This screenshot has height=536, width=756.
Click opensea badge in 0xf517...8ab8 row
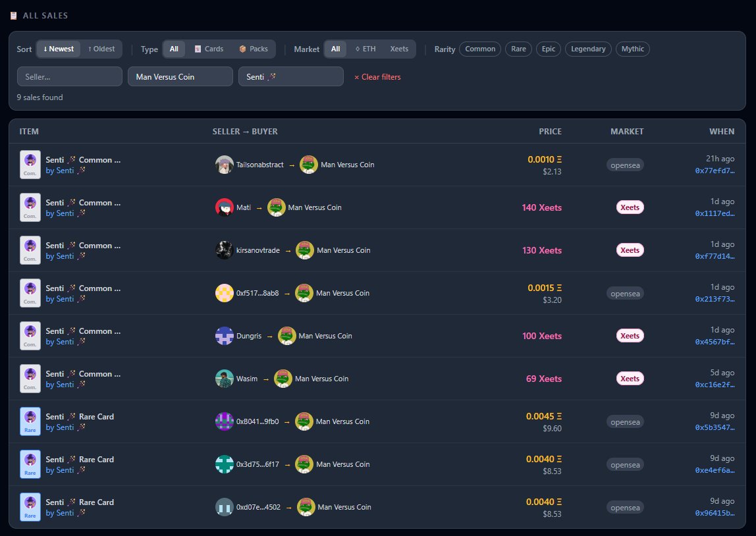coord(625,294)
